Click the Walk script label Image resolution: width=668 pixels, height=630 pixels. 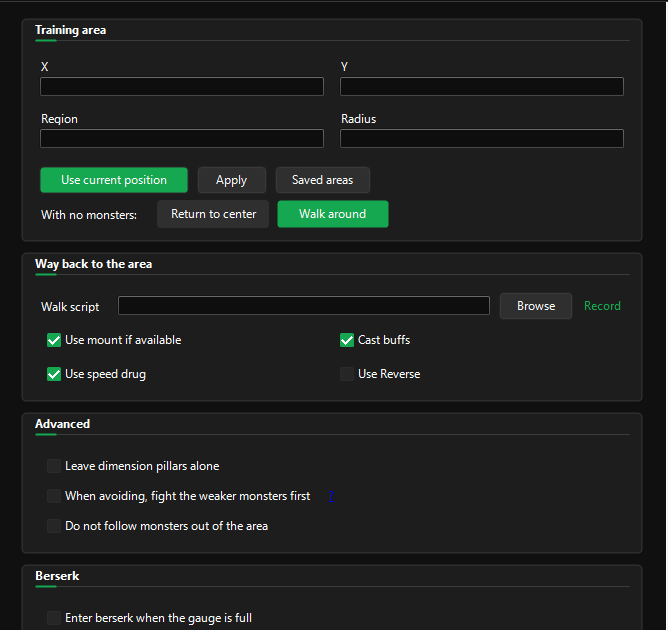coord(70,307)
